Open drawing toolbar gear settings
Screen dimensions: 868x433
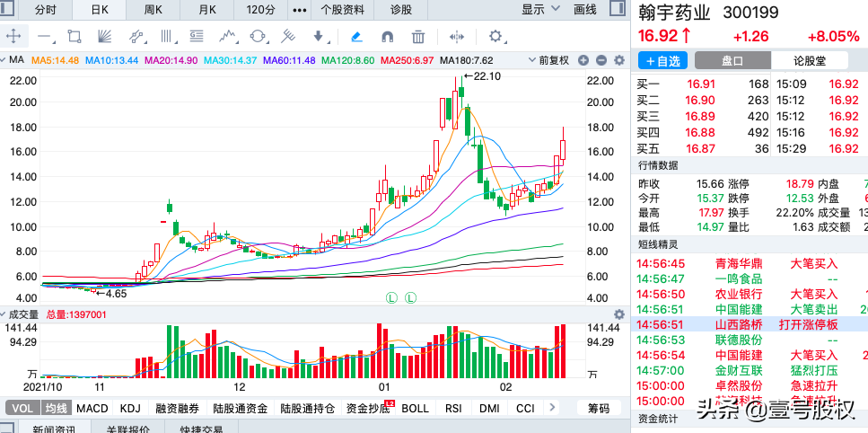coord(495,37)
